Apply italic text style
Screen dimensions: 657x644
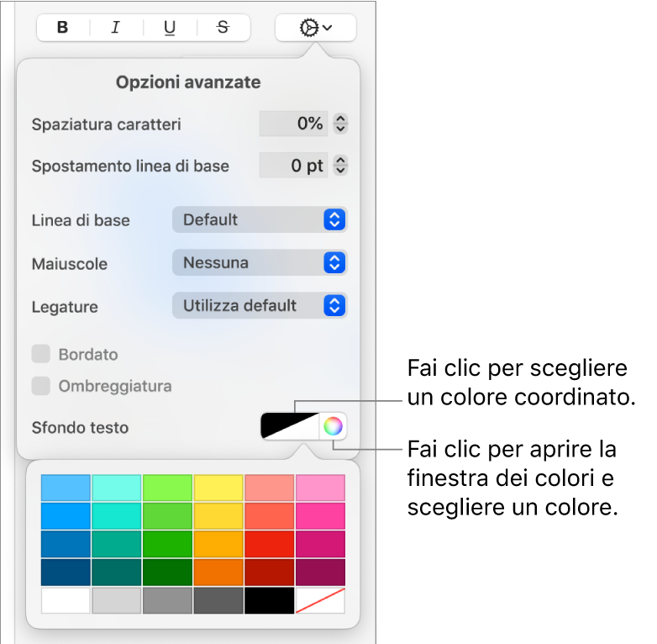(116, 28)
